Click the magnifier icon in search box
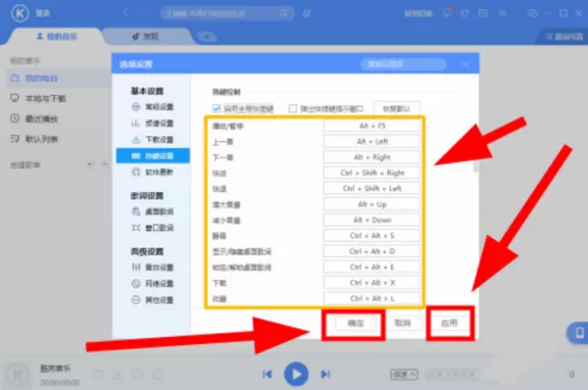Screen dimensions: 588x390 [284, 13]
